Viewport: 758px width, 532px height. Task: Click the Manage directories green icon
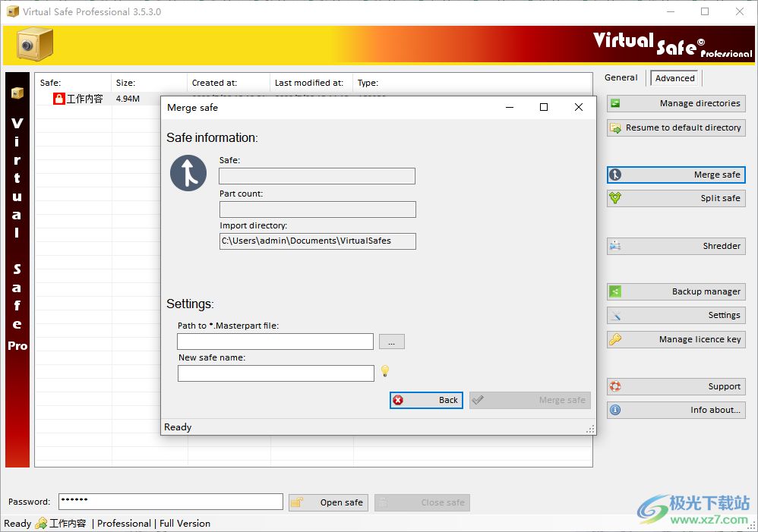tap(615, 103)
